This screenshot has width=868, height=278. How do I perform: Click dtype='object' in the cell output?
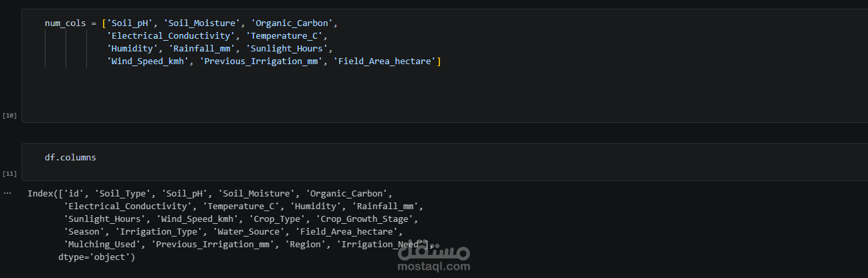pos(96,257)
